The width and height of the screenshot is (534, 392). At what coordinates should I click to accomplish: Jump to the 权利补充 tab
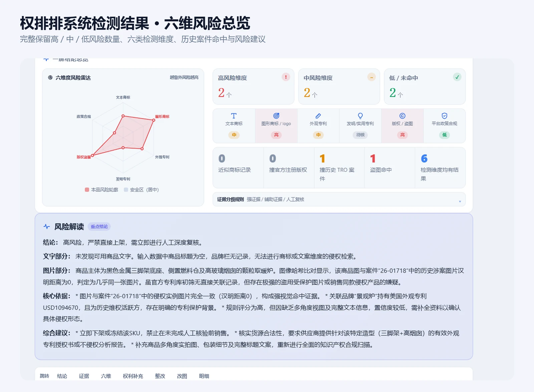pos(133,376)
